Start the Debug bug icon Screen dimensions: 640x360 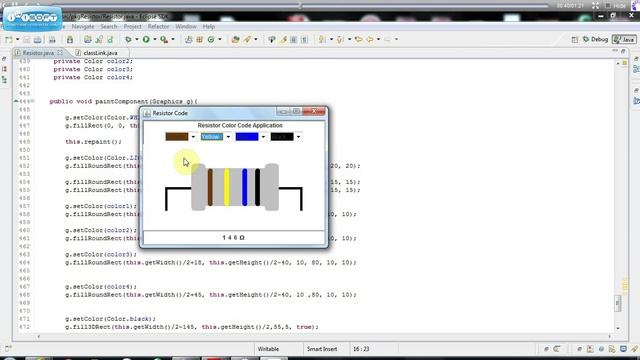coord(128,40)
